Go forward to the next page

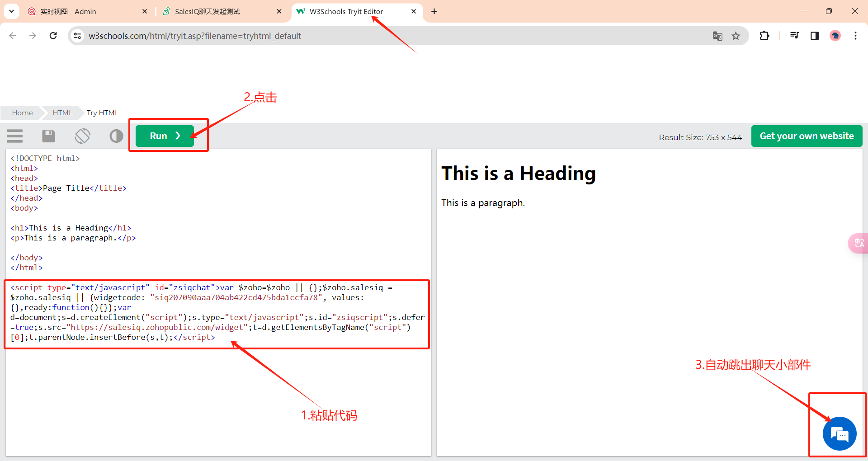pos(33,36)
